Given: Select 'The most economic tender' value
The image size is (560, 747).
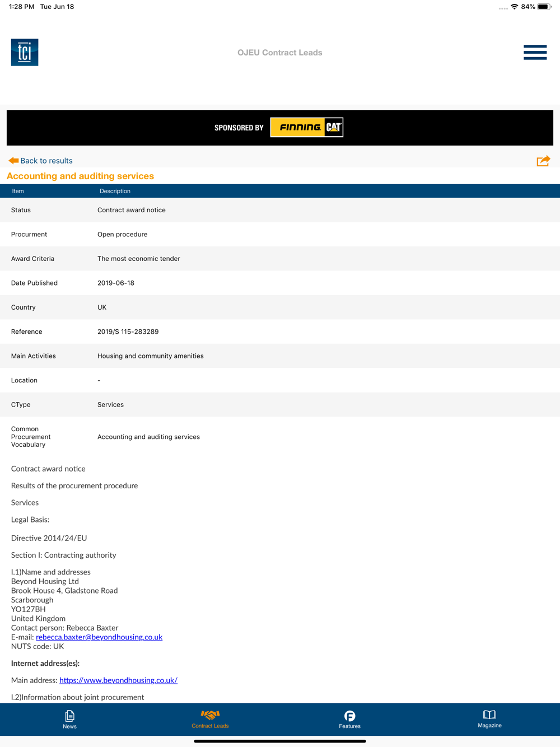Looking at the screenshot, I should click(139, 259).
